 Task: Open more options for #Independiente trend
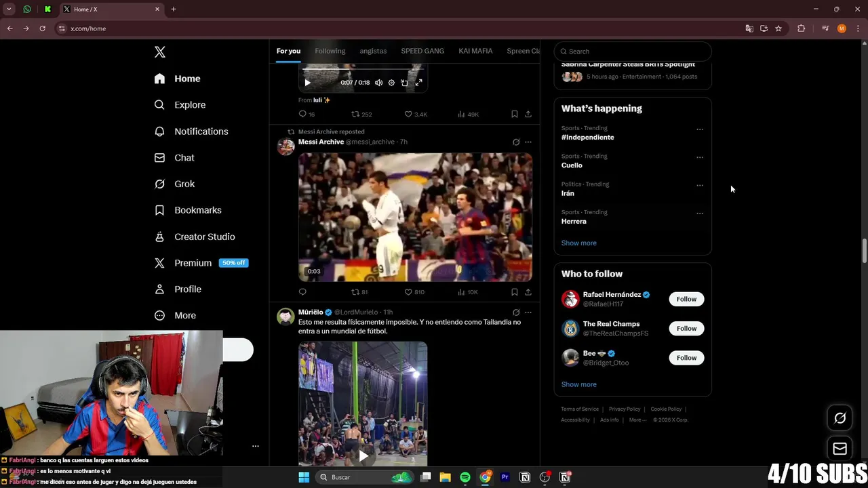pos(700,129)
